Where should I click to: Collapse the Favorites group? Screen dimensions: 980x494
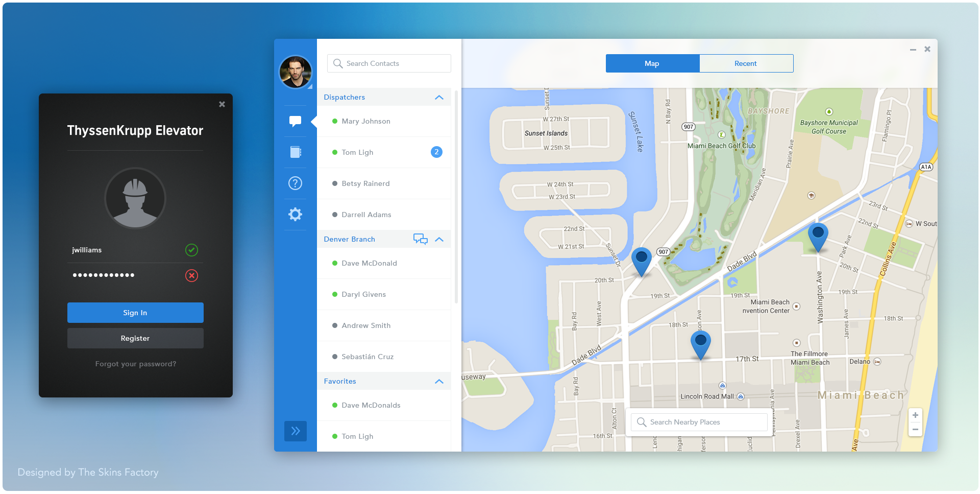(439, 381)
